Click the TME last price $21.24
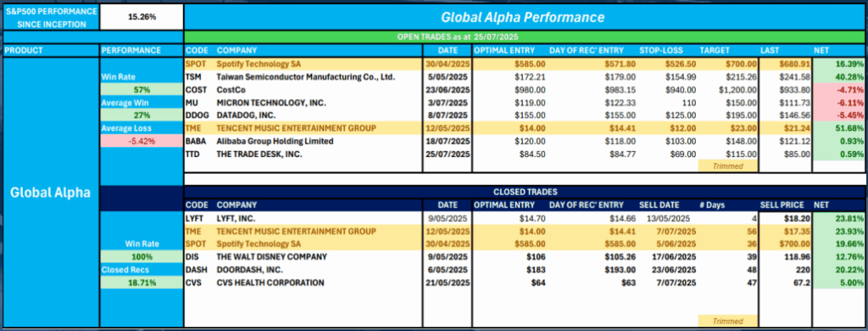 (x=785, y=128)
